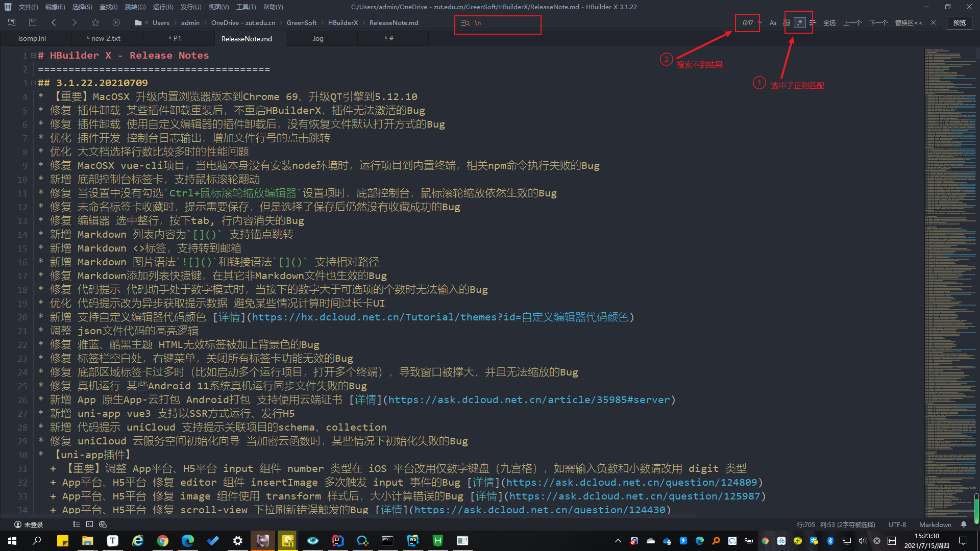This screenshot has width=980, height=551.
Task: Go to previous match with 上一个
Action: click(x=852, y=23)
